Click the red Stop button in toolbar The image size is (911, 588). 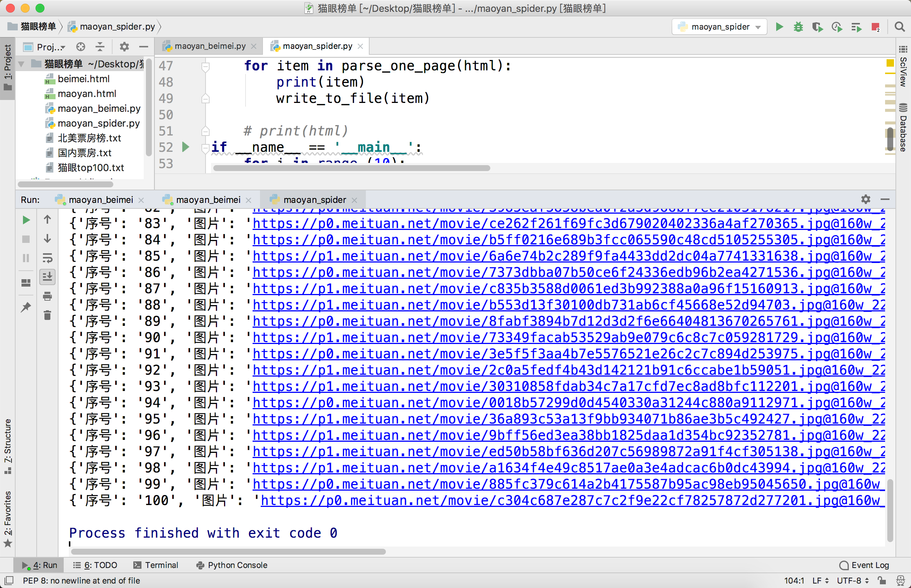click(x=875, y=27)
